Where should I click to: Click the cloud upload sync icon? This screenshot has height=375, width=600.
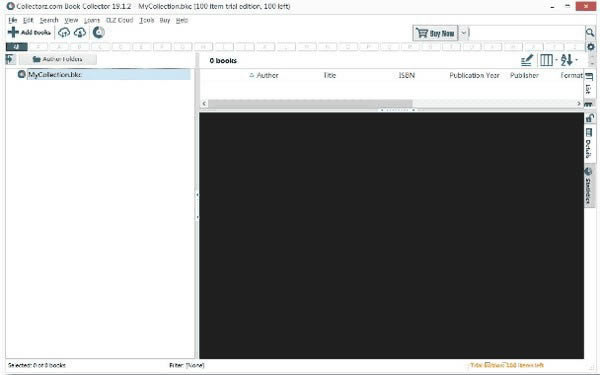coord(64,33)
